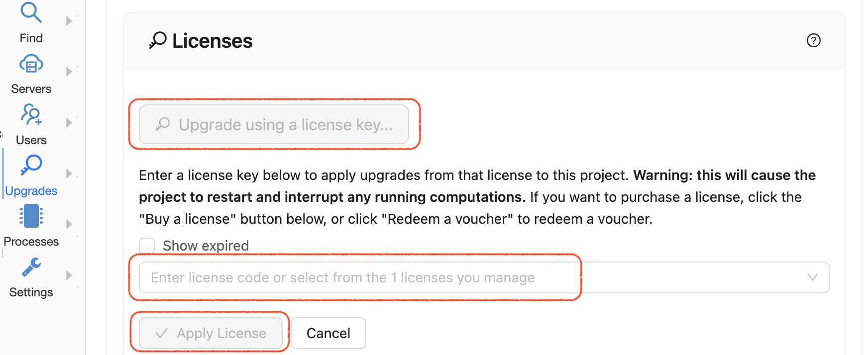Enable the Show expired checkbox
This screenshot has height=355, width=868.
tap(147, 245)
